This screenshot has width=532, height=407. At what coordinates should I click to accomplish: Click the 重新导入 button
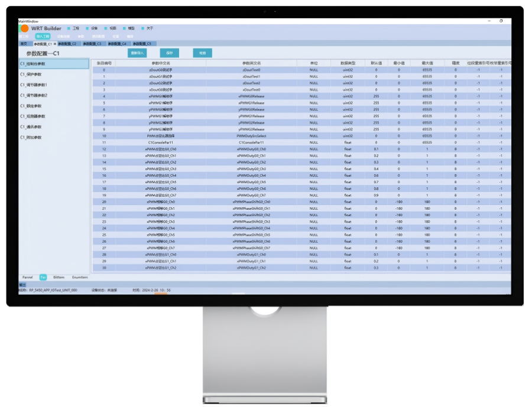[137, 53]
